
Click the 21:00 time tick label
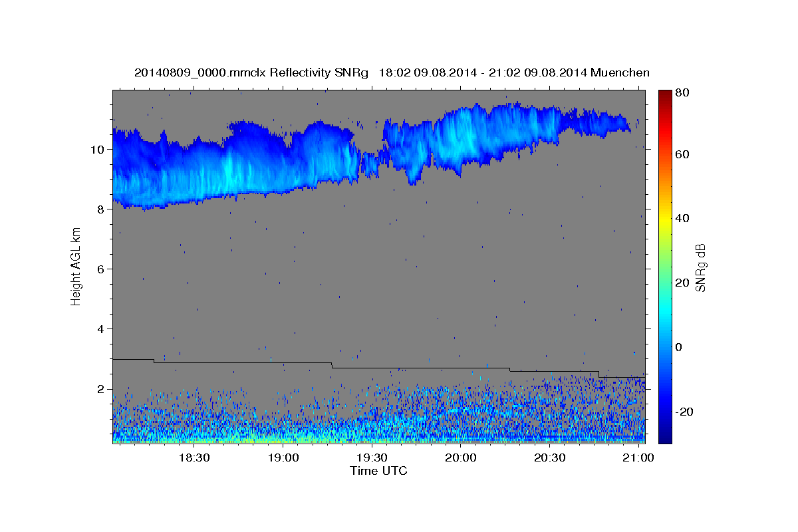[x=638, y=458]
